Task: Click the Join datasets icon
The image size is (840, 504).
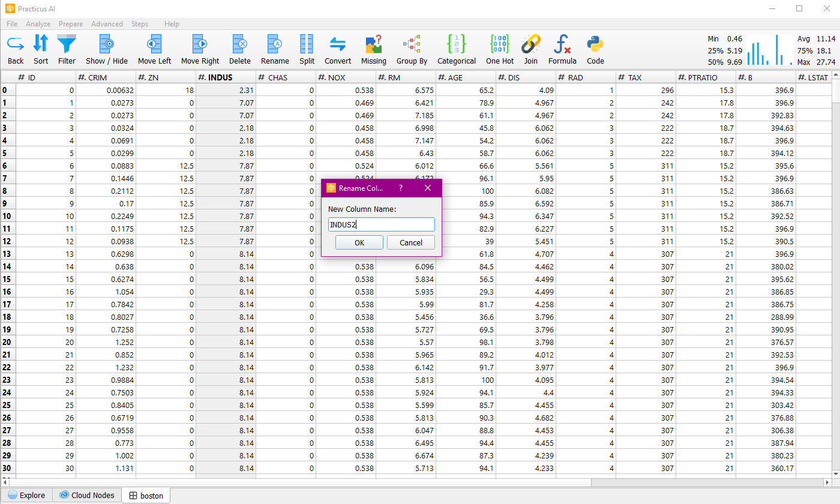Action: tap(530, 44)
